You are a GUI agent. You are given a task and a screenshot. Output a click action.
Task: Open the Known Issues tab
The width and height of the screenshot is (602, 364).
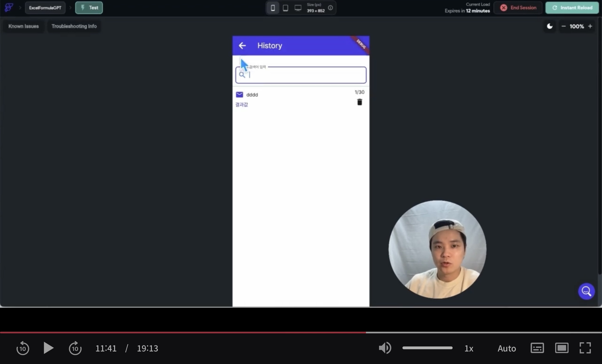23,26
